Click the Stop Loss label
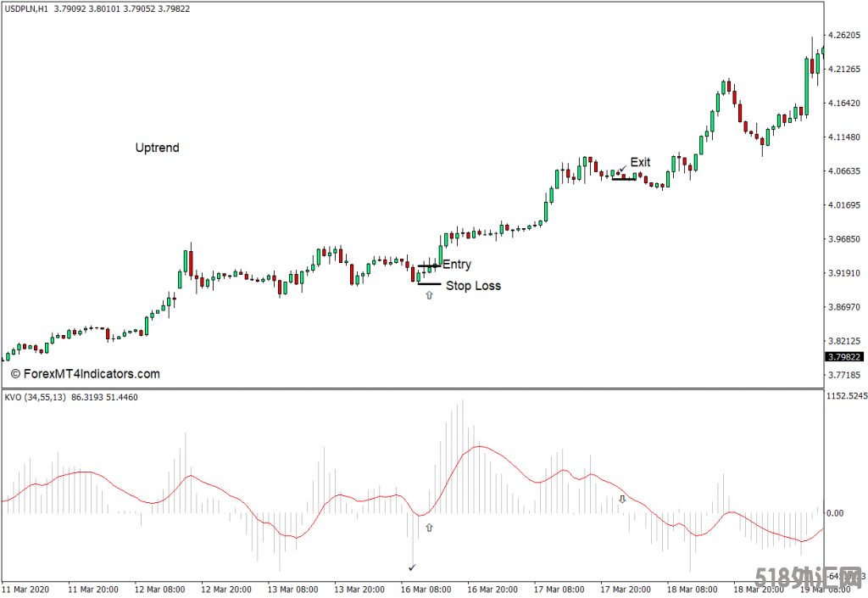Image resolution: width=868 pixels, height=598 pixels. 473,286
